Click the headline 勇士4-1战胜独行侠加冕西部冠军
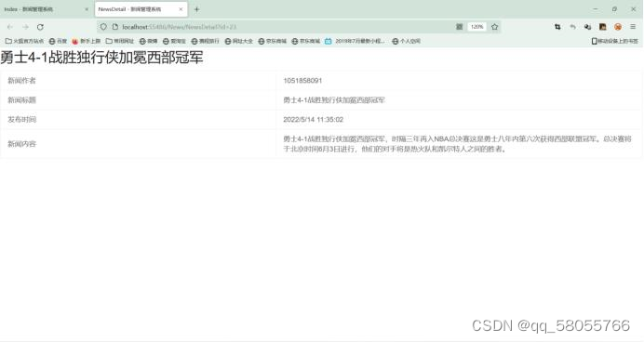644x342 pixels. click(x=101, y=58)
